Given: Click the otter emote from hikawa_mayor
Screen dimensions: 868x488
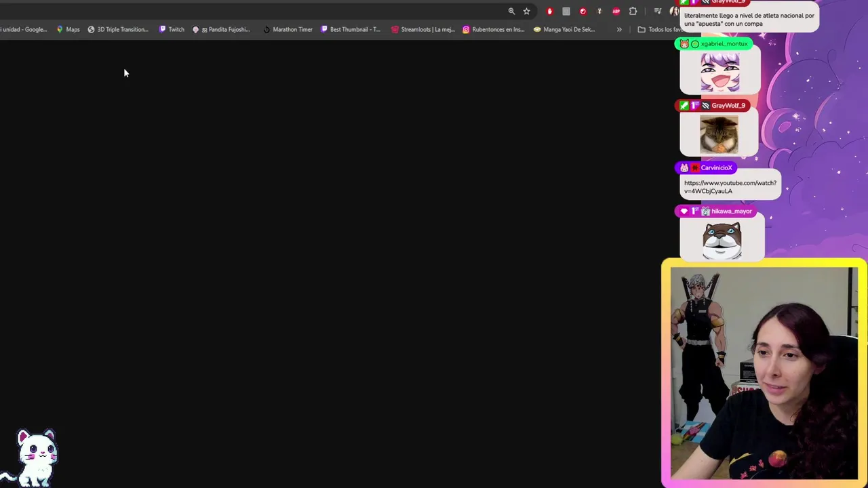Looking at the screenshot, I should pyautogui.click(x=722, y=240).
